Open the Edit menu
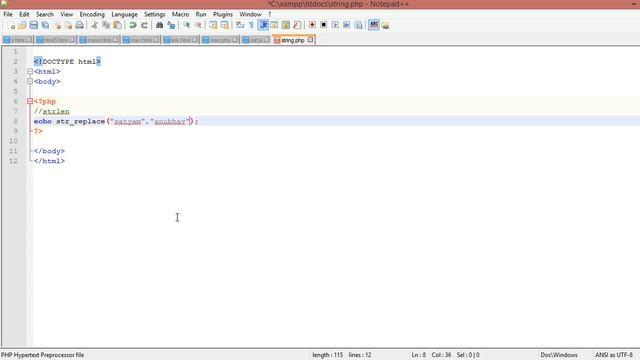640x360 pixels. point(24,14)
